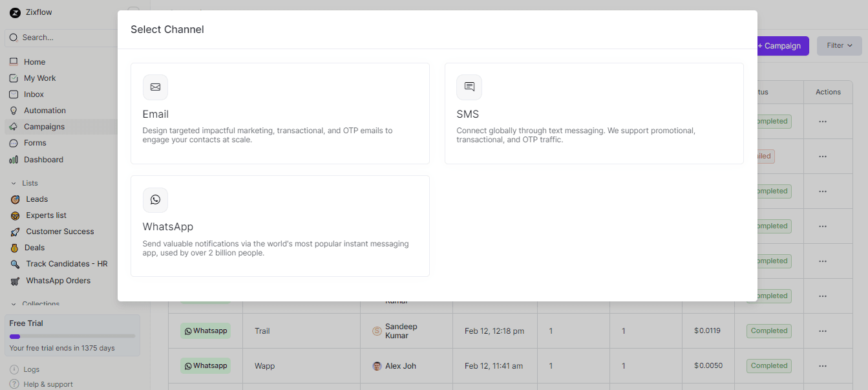Click the SMS message bubble icon
The width and height of the screenshot is (868, 390).
(469, 87)
